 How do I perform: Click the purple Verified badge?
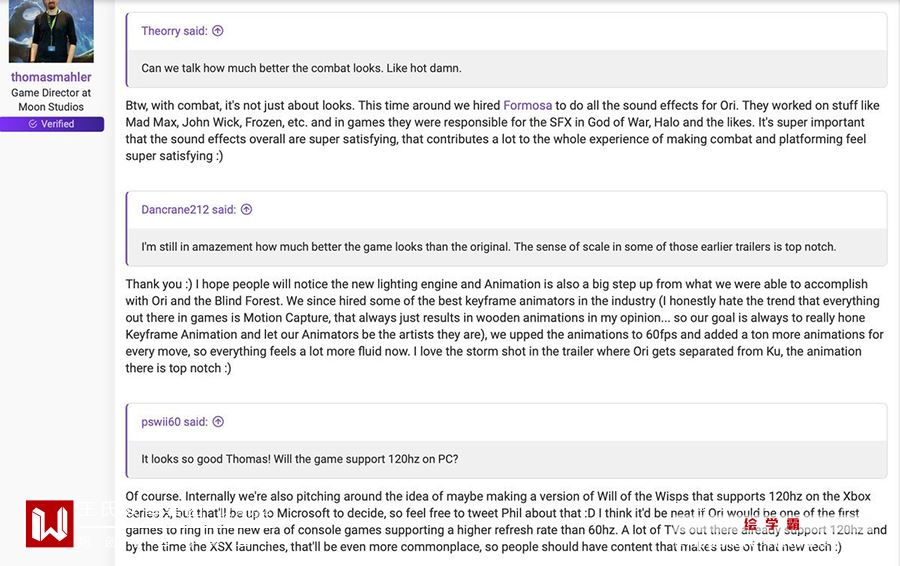[x=51, y=124]
